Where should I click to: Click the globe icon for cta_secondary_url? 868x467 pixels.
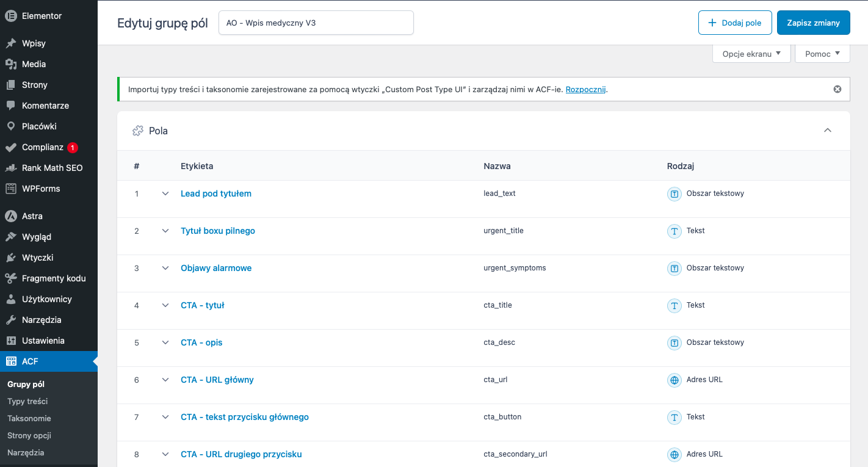pos(674,455)
